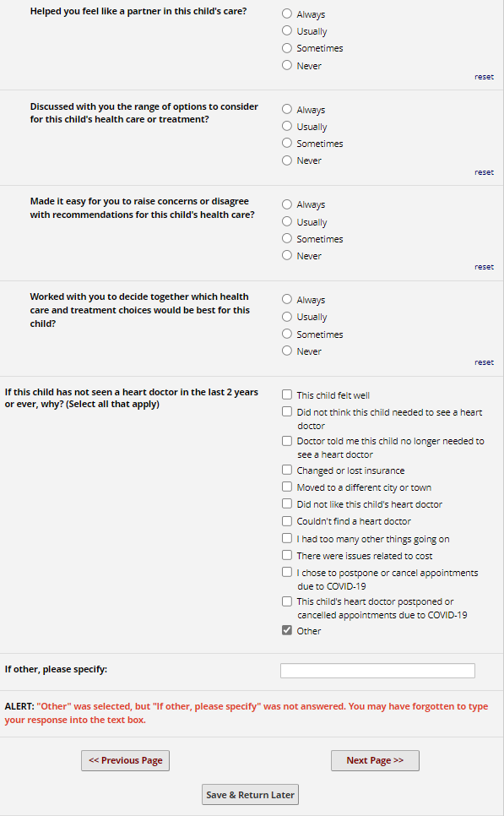Screen dimensions: 504x816
Task: Click the 'If other, please specify' text box
Action: tap(377, 671)
